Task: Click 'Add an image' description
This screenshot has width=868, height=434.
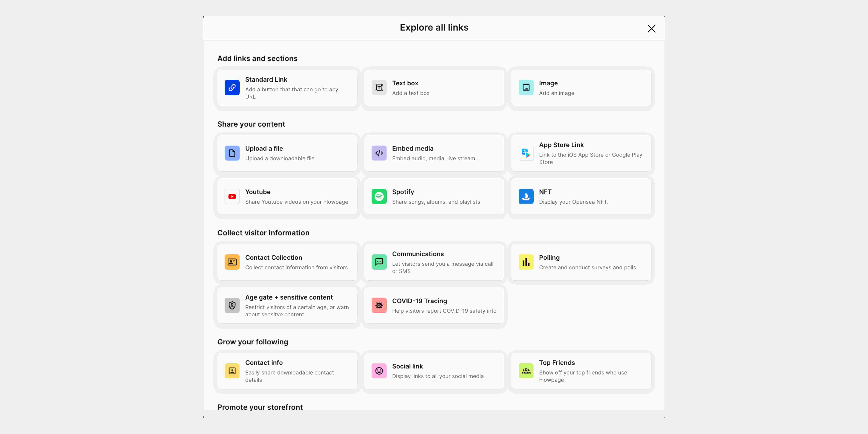Action: coord(557,93)
